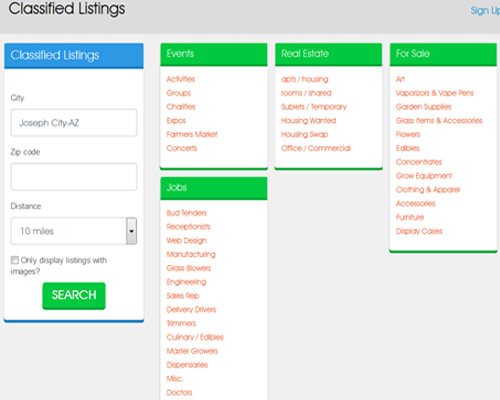Click the green SEARCH button
500x400 pixels.
(x=74, y=296)
